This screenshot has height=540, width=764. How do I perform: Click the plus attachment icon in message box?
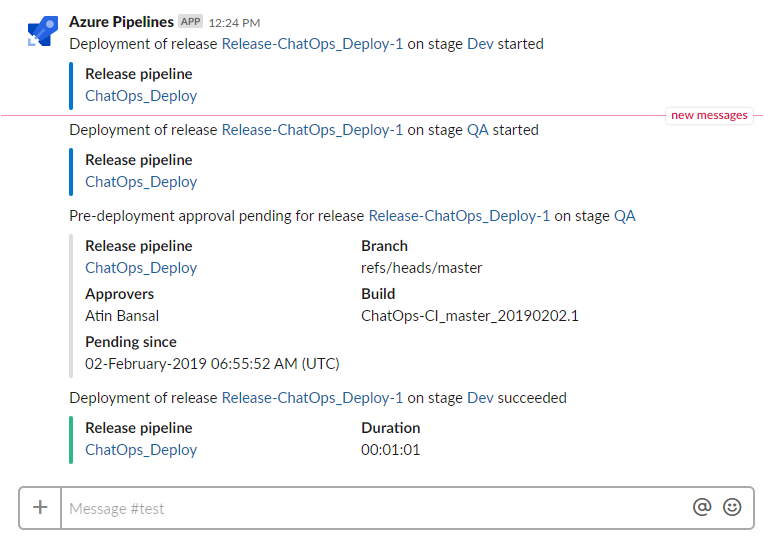(x=40, y=507)
